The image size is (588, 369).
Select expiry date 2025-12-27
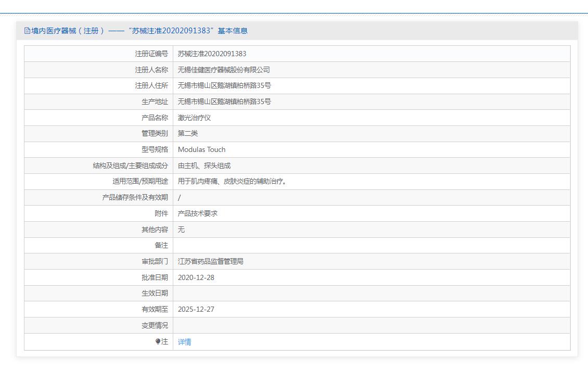point(196,309)
